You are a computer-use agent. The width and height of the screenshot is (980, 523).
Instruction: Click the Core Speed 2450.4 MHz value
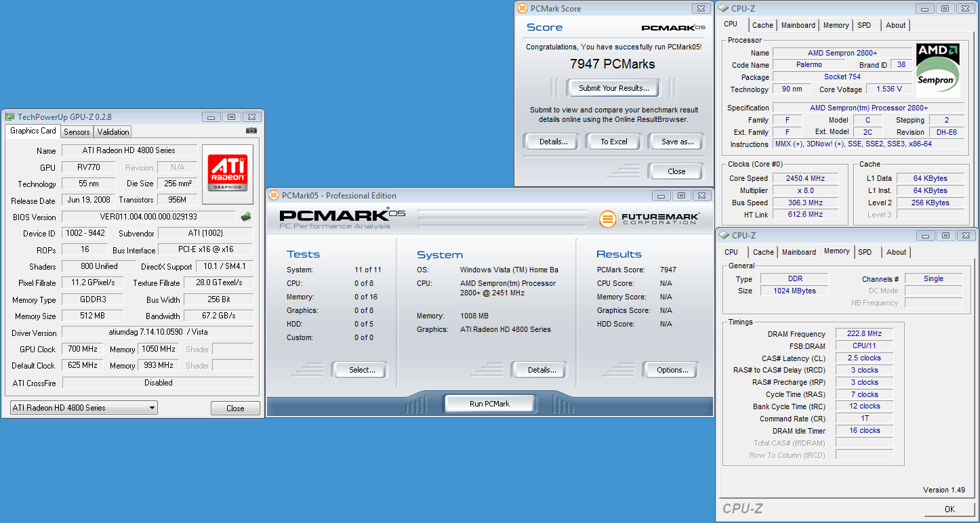pyautogui.click(x=805, y=179)
